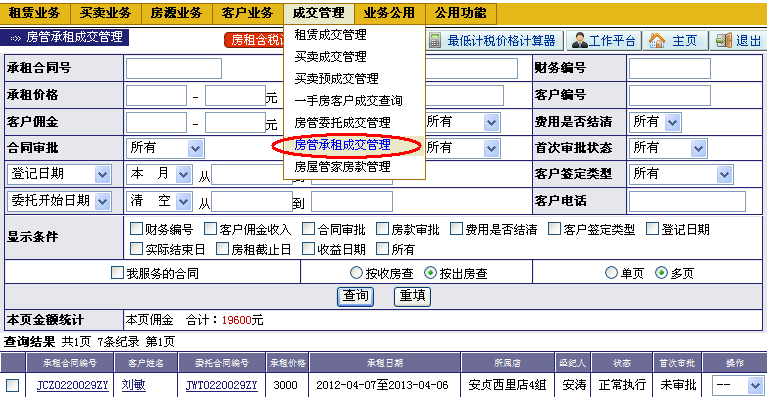Select the 按出房查 radio button
This screenshot has width=767, height=397.
tap(430, 272)
